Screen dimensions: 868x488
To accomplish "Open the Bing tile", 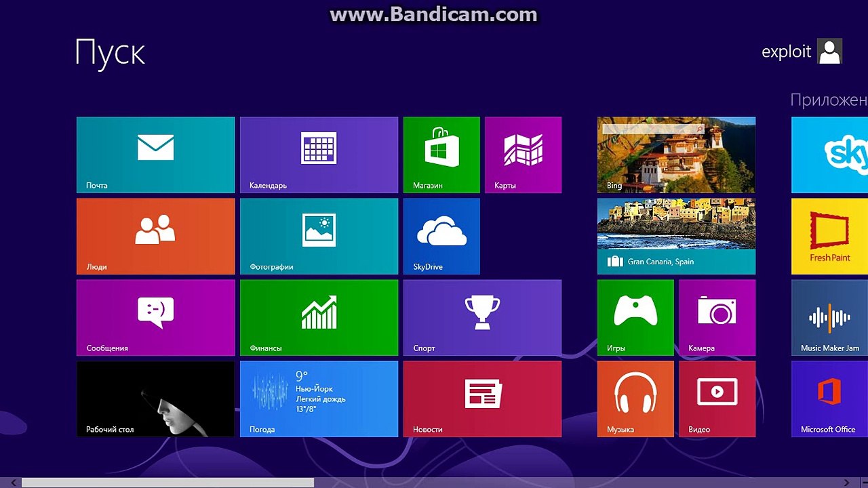I will [676, 155].
